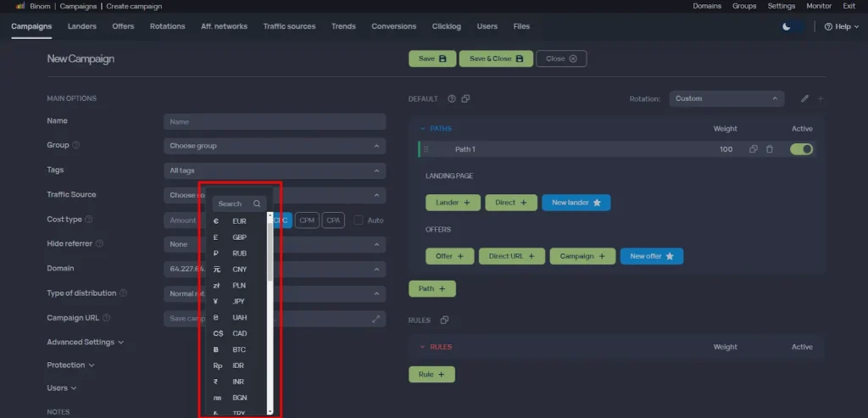Image resolution: width=868 pixels, height=418 pixels.
Task: Click the Rule + button
Action: 431,375
